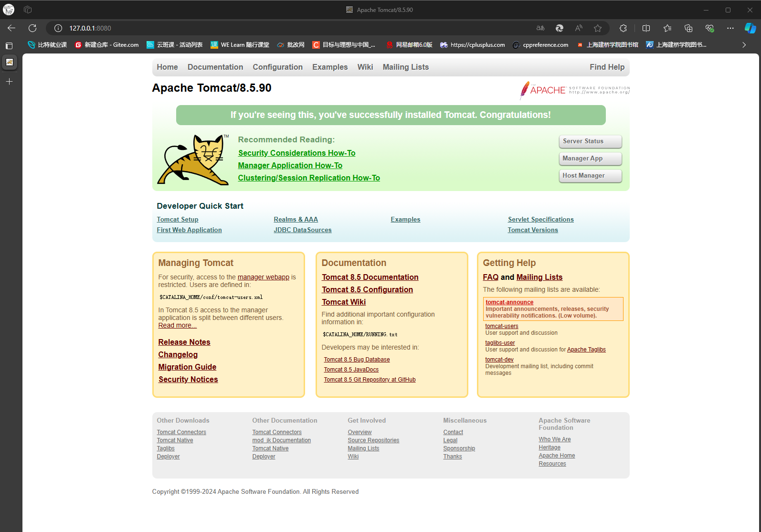The height and width of the screenshot is (532, 761).
Task: Click the Tomcat cat mascot image
Action: tap(193, 160)
